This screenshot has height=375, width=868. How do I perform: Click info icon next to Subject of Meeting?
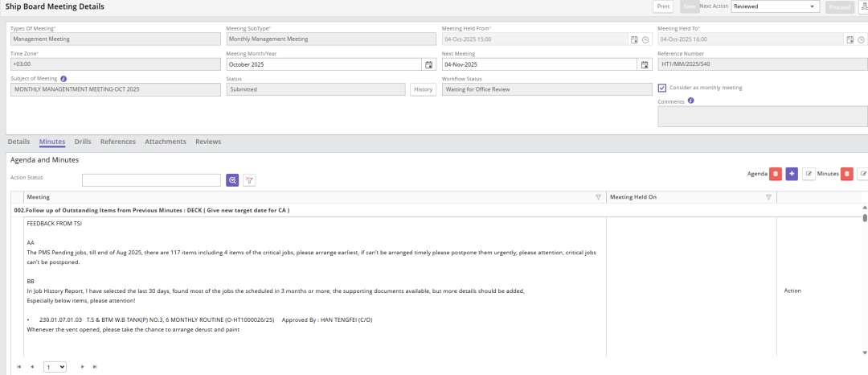(63, 79)
